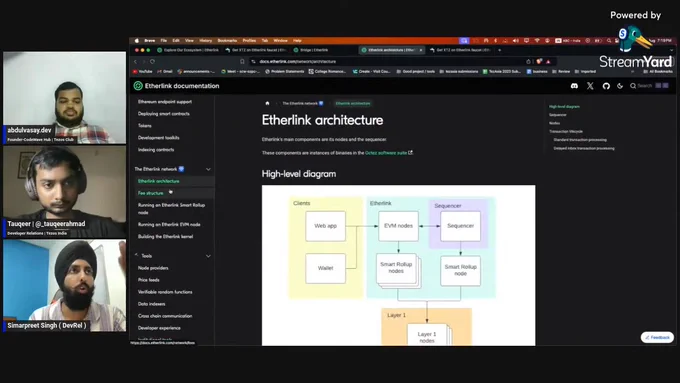Viewport: 680px width, 383px height.
Task: Open Fee structure page
Action: point(150,193)
